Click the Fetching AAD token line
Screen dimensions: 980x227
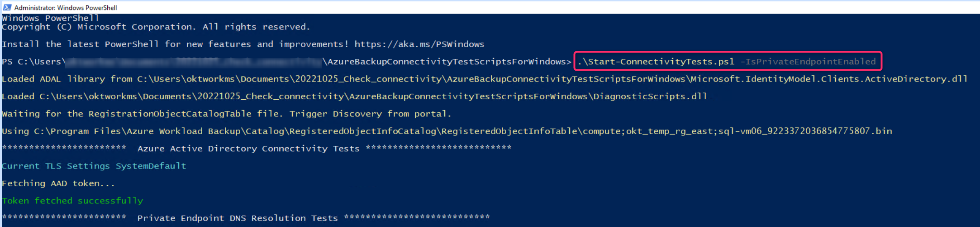[x=58, y=184]
